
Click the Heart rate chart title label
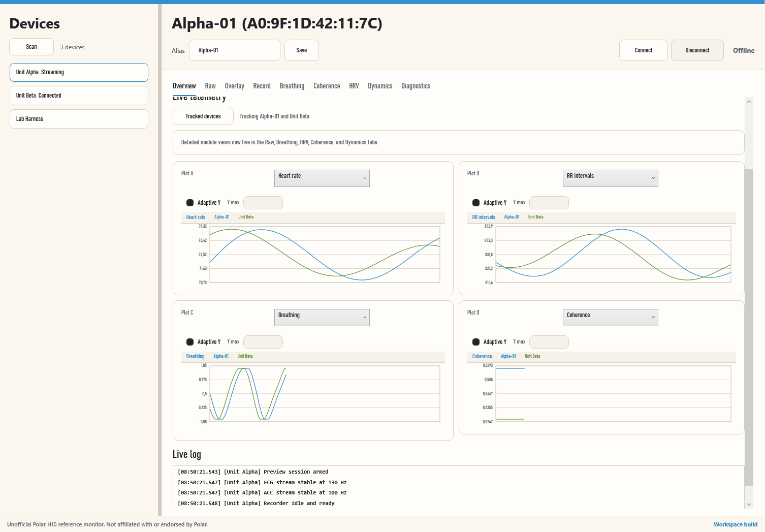pos(196,217)
